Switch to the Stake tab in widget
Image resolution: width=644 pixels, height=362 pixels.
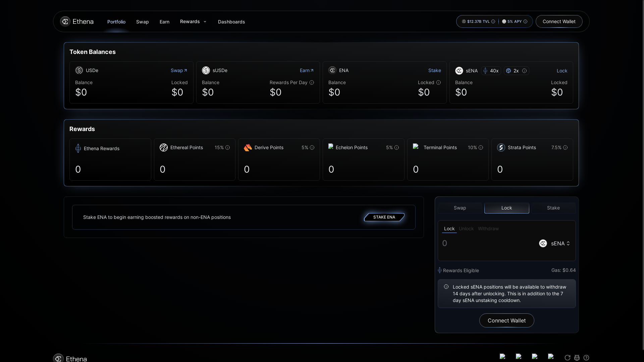pyautogui.click(x=553, y=208)
